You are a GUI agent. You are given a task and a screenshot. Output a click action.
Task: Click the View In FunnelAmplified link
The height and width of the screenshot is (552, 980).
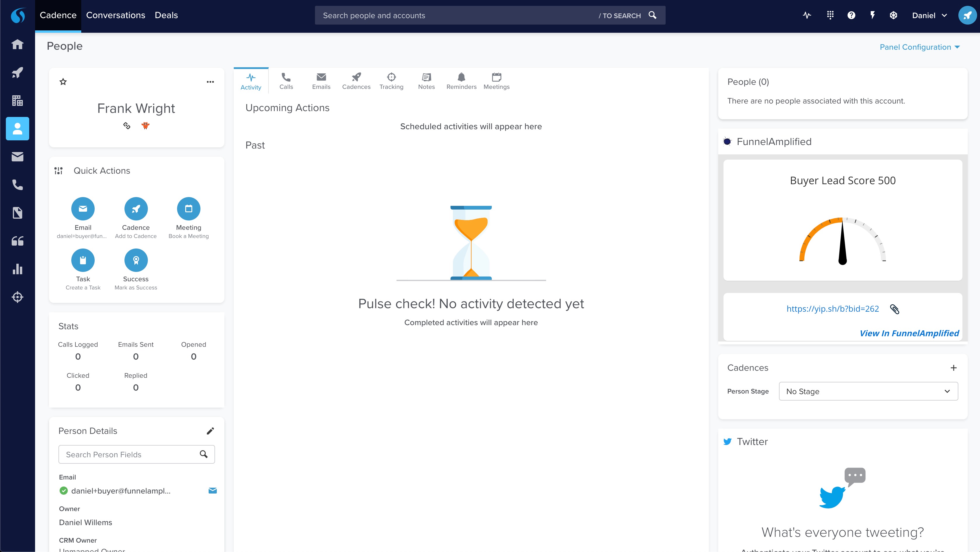[909, 333]
